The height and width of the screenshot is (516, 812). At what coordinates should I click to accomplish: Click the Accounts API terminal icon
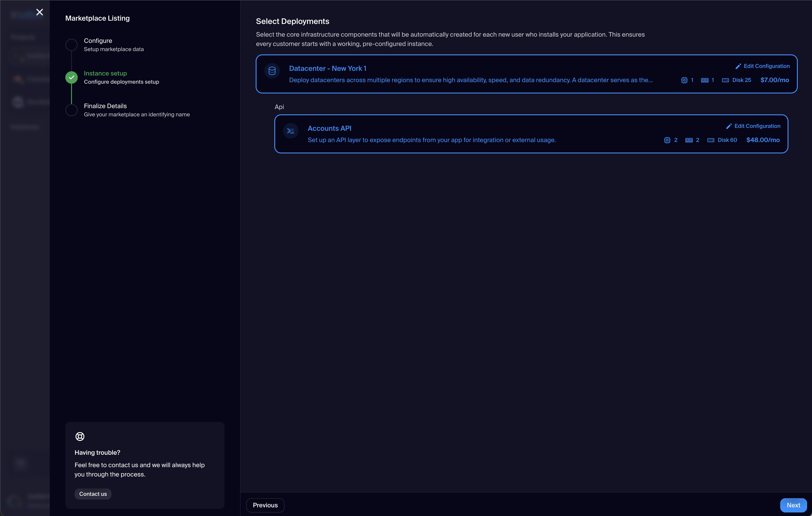coord(290,131)
